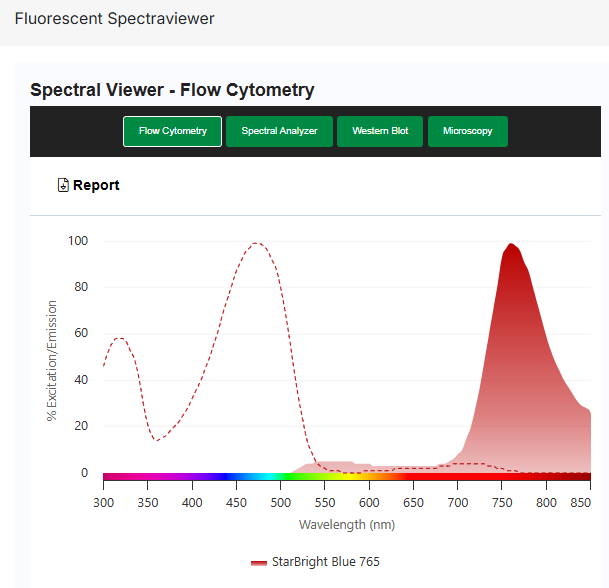Click the 100 value on the Y axis
609x588 pixels.
click(x=78, y=241)
